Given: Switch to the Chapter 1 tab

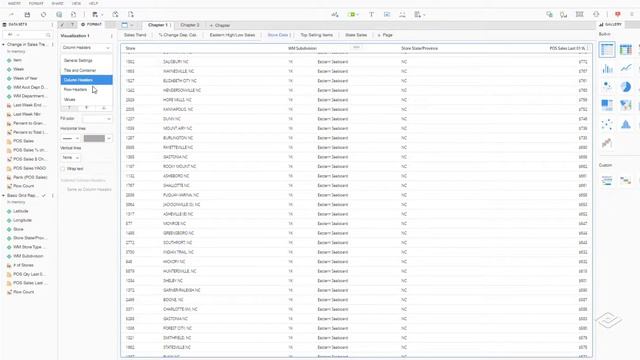Looking at the screenshot, I should tap(158, 25).
